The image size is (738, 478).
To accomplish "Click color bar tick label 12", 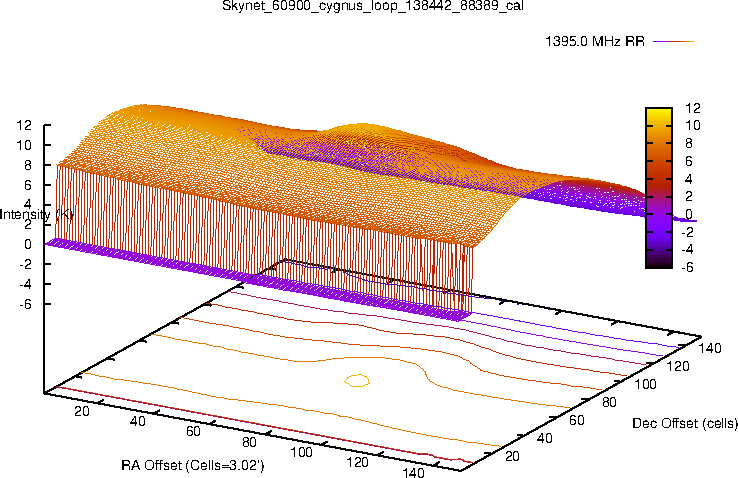I will [x=693, y=108].
